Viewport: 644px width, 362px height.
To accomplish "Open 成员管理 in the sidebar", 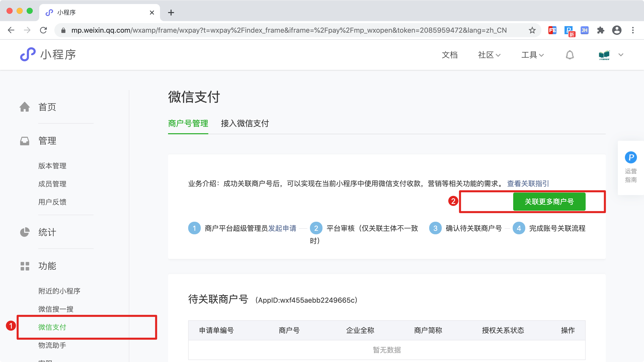I will (52, 184).
